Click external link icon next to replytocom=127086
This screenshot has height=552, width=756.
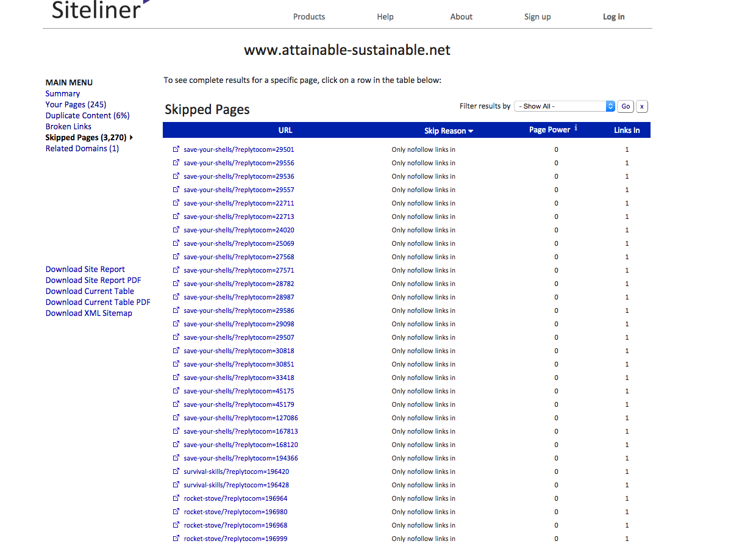[x=176, y=418]
